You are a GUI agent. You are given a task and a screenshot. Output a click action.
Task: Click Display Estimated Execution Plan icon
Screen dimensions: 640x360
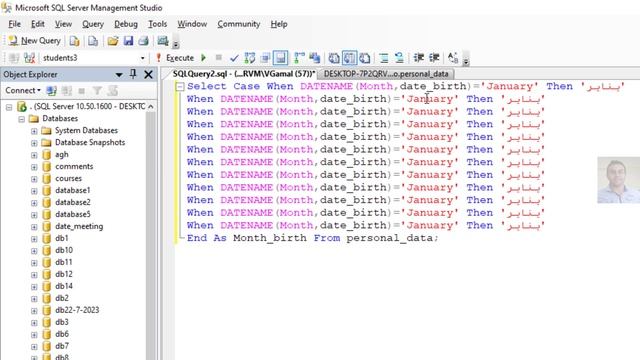point(250,58)
